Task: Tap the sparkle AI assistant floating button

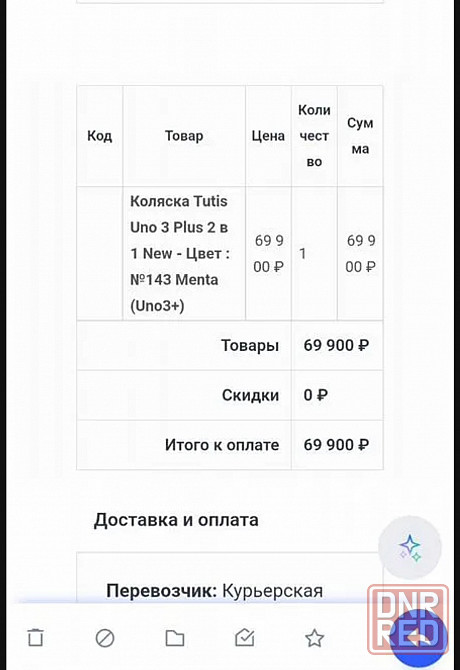Action: pos(410,547)
